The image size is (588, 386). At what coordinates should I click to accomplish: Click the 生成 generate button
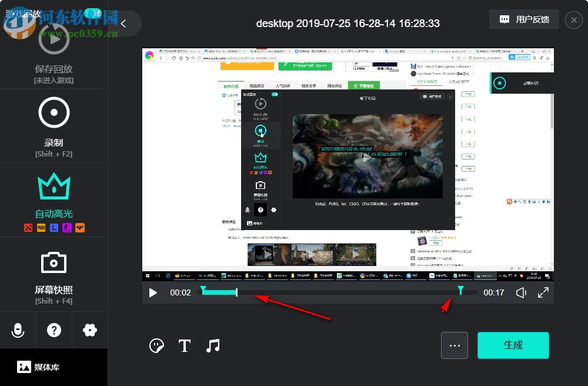[x=513, y=345]
